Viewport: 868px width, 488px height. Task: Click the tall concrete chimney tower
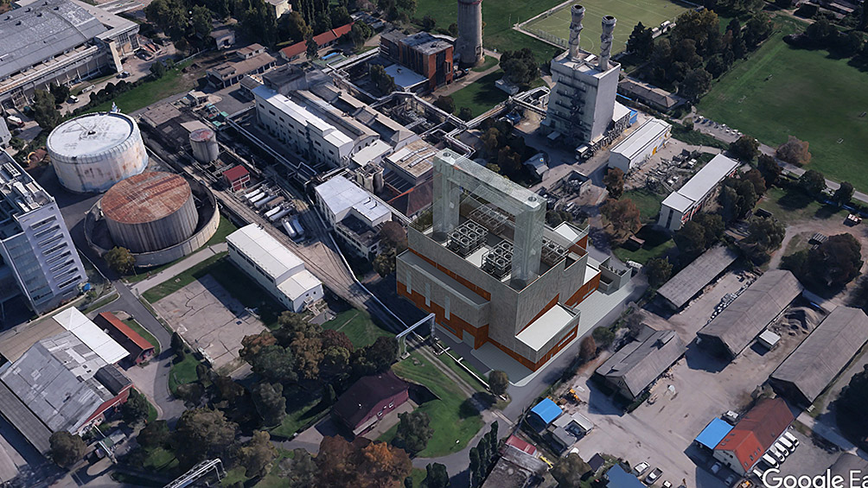[x=469, y=31]
